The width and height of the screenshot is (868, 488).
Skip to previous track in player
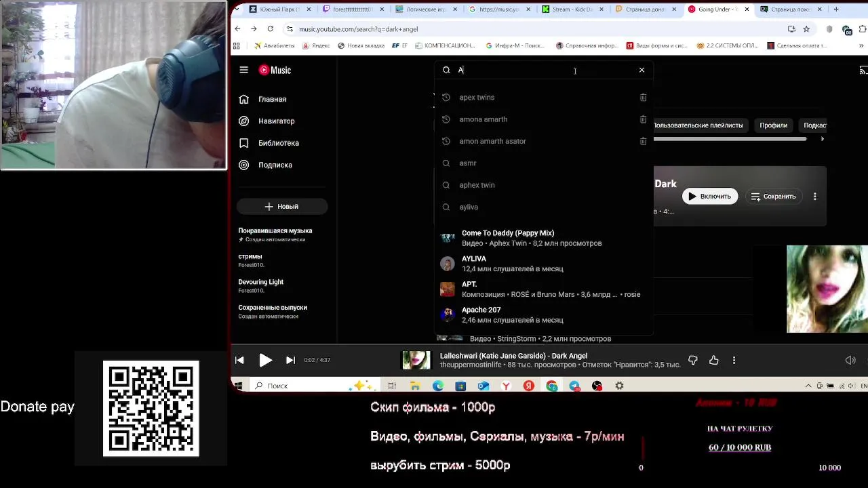click(x=239, y=360)
